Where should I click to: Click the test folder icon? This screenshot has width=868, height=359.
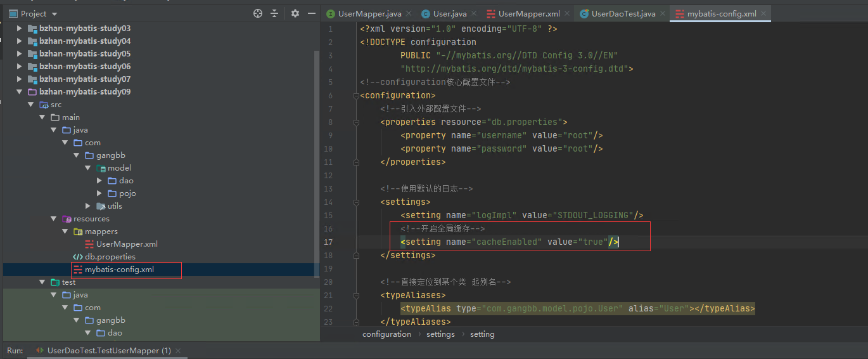pyautogui.click(x=55, y=282)
